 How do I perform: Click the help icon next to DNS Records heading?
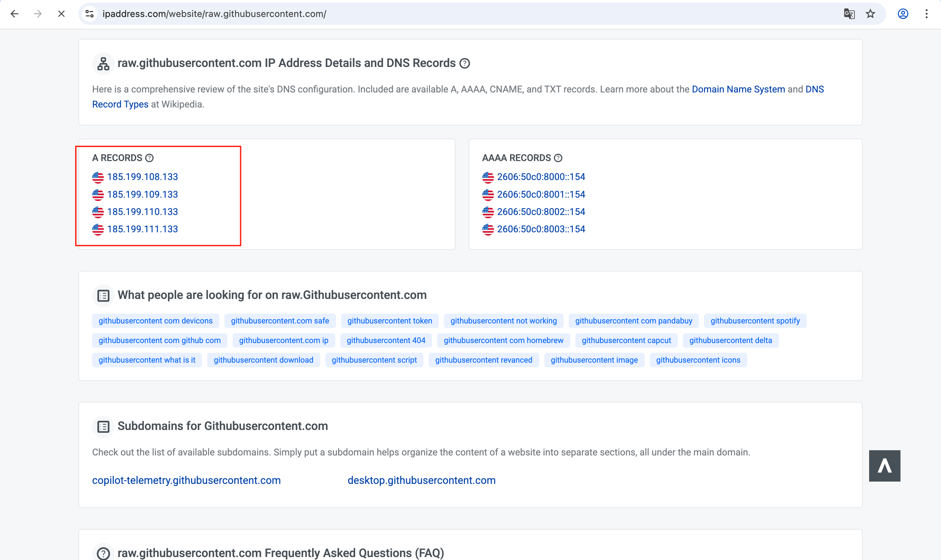pos(465,63)
